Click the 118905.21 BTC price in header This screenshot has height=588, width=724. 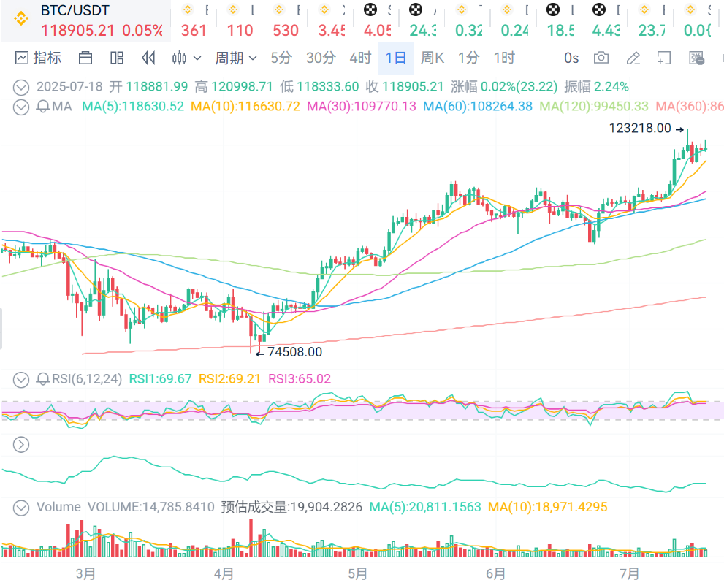pos(77,31)
